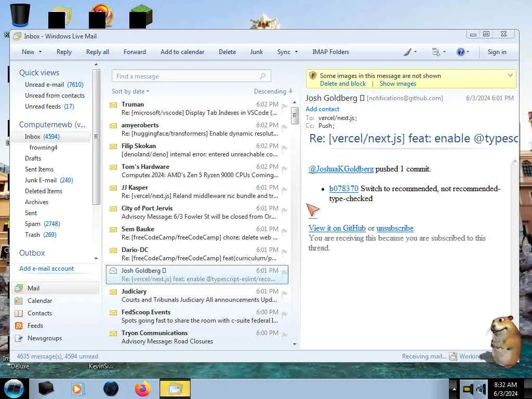Open Firefox from the taskbar
532x399 pixels.
pyautogui.click(x=143, y=389)
